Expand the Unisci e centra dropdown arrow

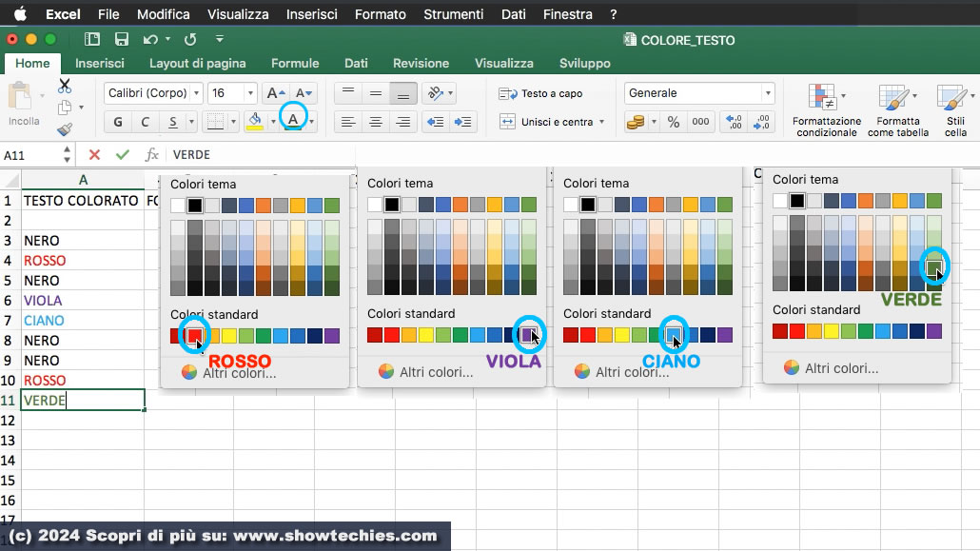tap(602, 122)
